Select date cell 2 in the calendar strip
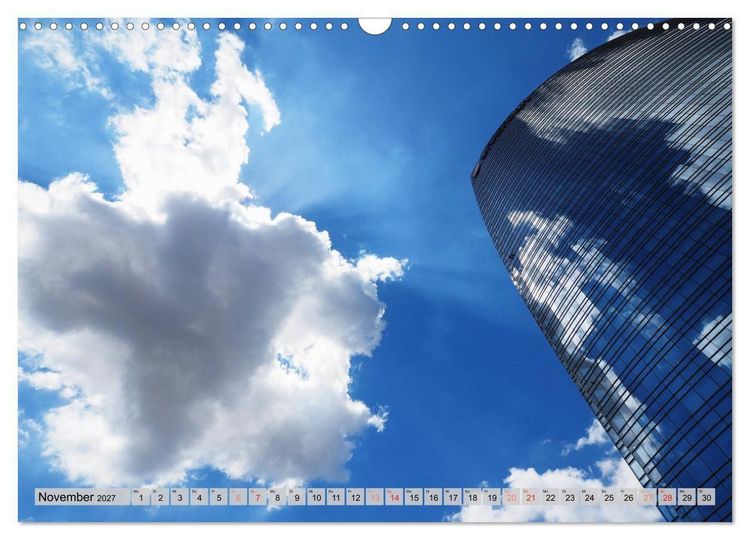 click(160, 497)
